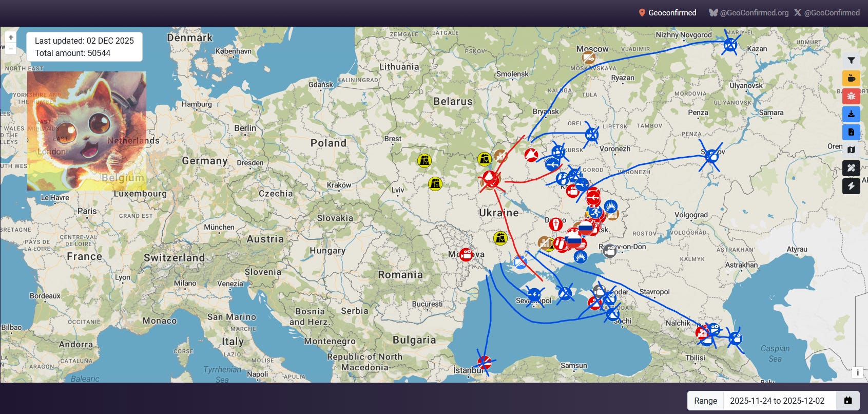
Task: Select the nuclear plant marker southeast of Brest
Action: (x=424, y=160)
